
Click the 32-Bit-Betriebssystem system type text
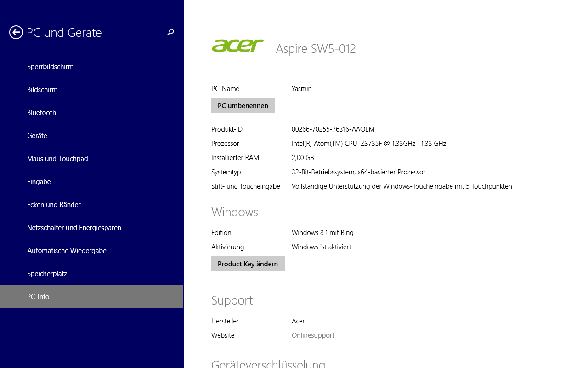tap(358, 172)
